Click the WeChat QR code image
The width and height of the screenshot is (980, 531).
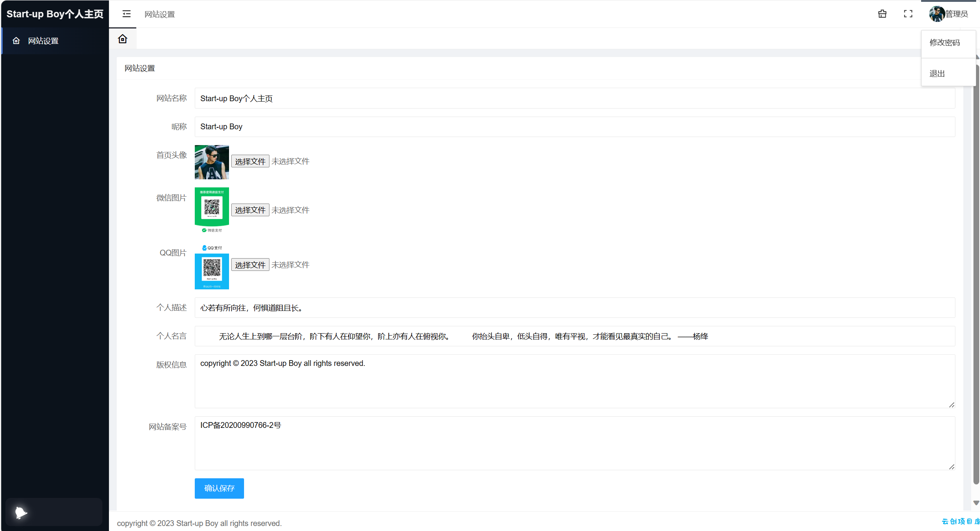pyautogui.click(x=212, y=210)
